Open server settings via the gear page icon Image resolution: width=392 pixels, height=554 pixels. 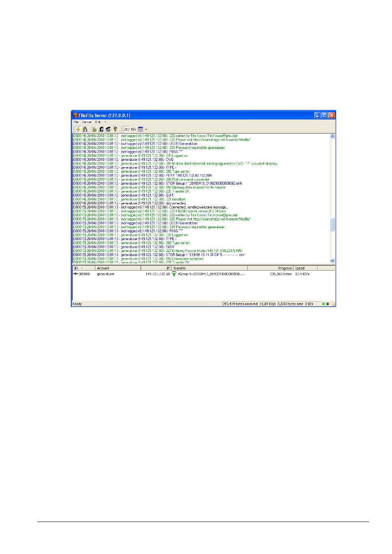(94, 129)
